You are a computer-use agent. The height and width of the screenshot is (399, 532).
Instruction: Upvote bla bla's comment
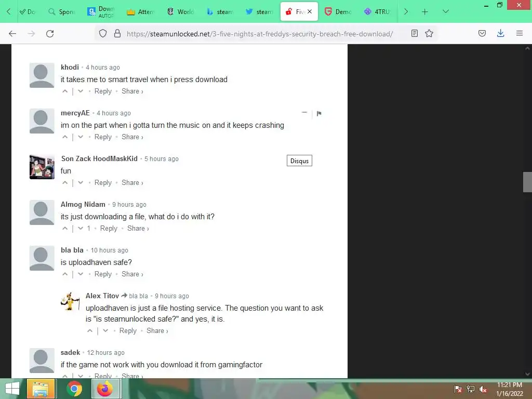click(65, 274)
